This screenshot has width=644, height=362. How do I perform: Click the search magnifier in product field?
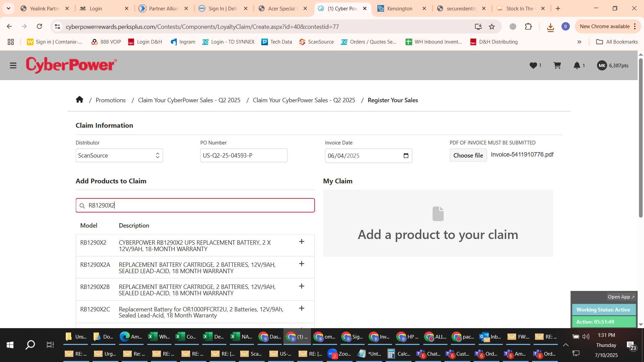pyautogui.click(x=82, y=205)
